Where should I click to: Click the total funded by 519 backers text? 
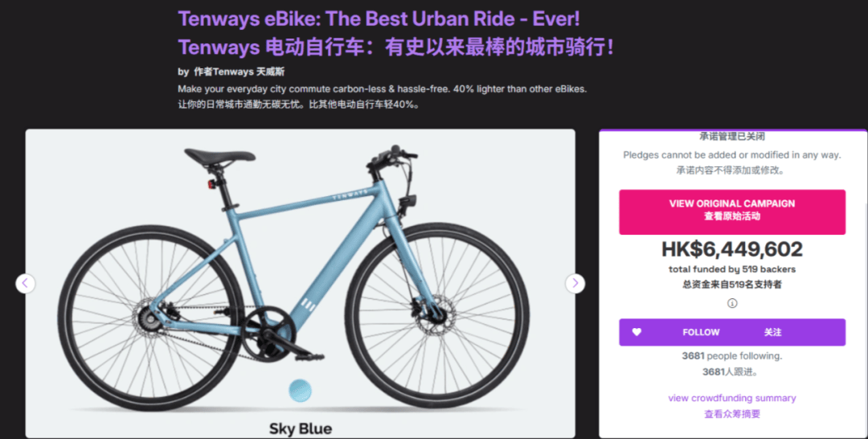pyautogui.click(x=731, y=269)
